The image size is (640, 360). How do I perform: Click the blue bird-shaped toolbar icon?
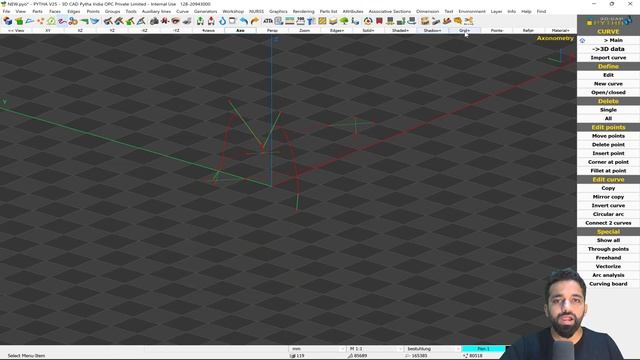coord(95,21)
